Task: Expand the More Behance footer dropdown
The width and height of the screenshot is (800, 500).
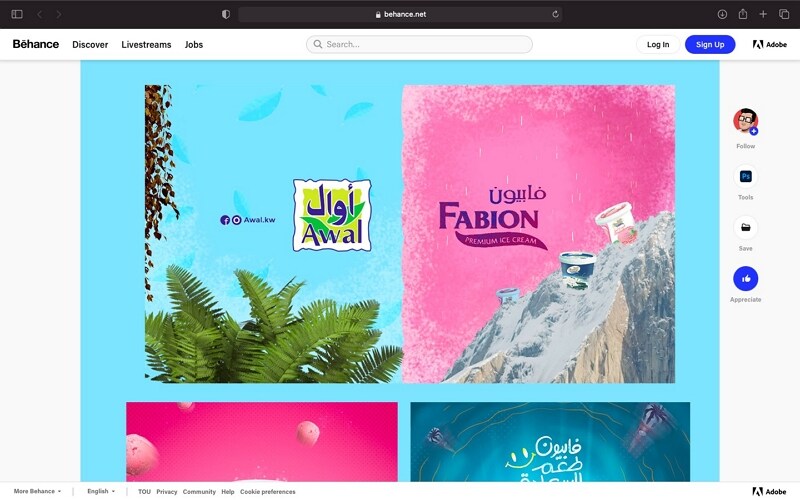Action: (37, 491)
